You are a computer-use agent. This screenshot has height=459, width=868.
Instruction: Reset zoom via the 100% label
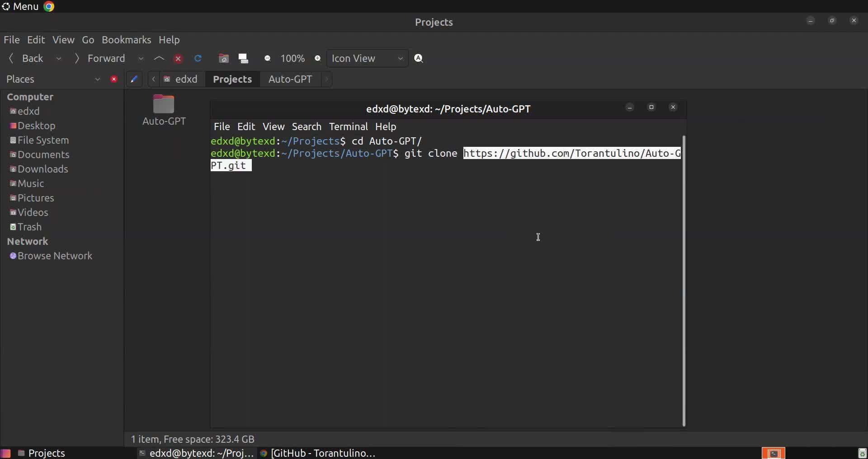292,58
